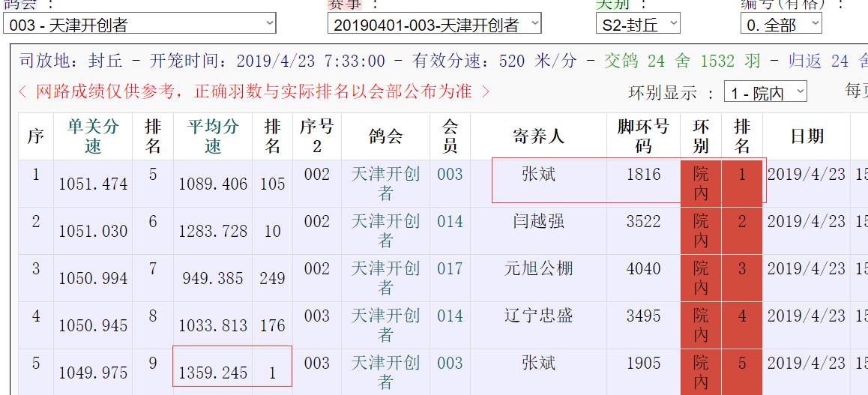Image resolution: width=868 pixels, height=395 pixels.
Task: Select average rank 176 cell
Action: (272, 325)
